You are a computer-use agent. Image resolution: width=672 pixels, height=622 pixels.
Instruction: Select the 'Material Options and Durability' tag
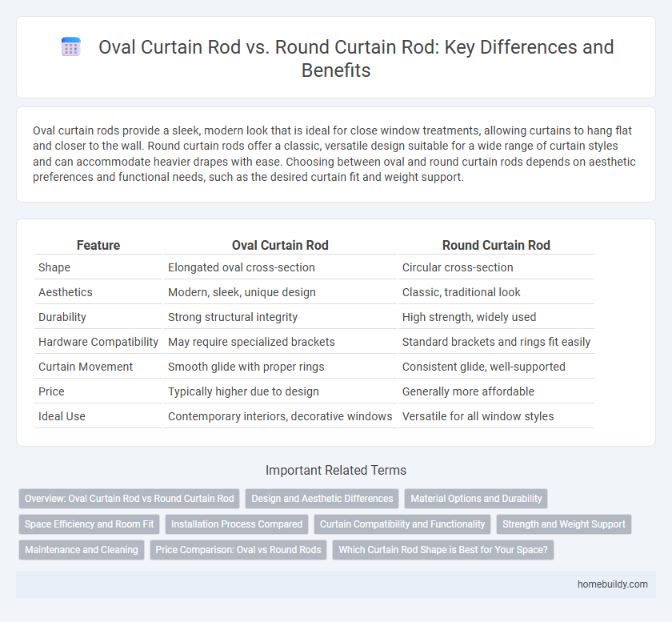(476, 499)
